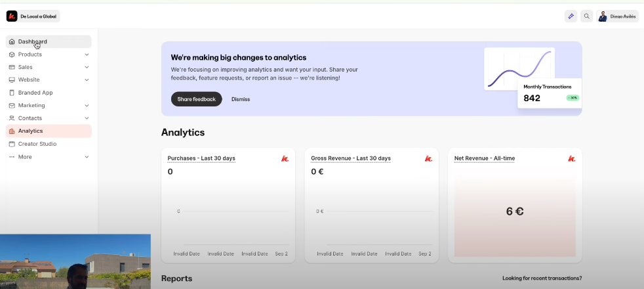Click the Dashboard home icon
Screen dimensions: 644x289
tap(12, 41)
